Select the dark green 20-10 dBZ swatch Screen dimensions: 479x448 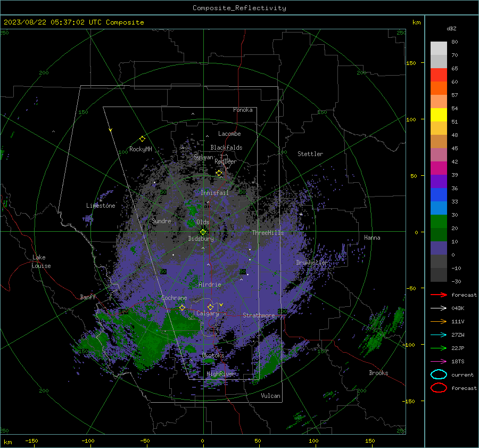click(x=439, y=234)
